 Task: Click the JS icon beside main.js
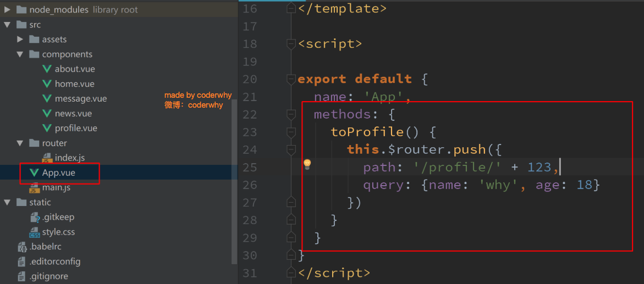[x=34, y=188]
